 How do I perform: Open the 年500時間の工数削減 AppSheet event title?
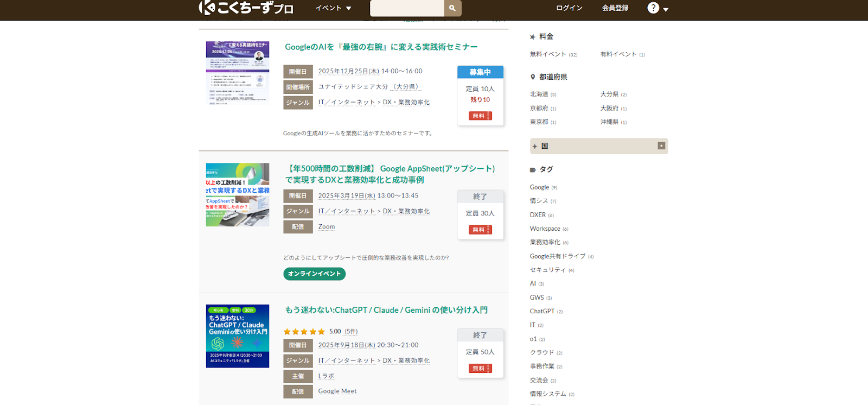390,174
